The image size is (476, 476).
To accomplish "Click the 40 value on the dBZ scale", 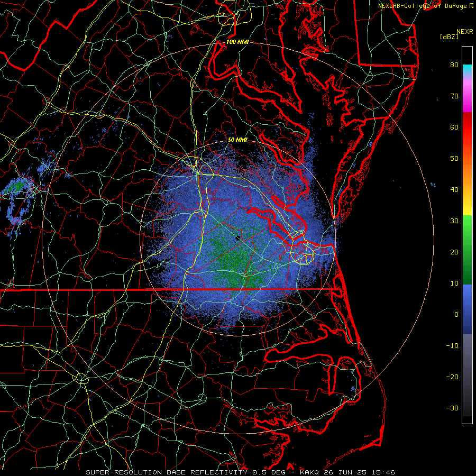I will [x=454, y=190].
